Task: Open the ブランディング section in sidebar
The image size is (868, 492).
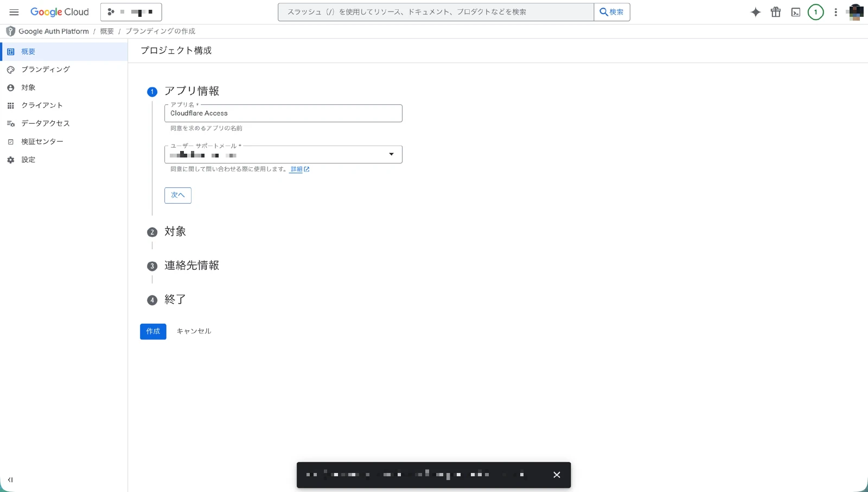Action: [x=44, y=69]
